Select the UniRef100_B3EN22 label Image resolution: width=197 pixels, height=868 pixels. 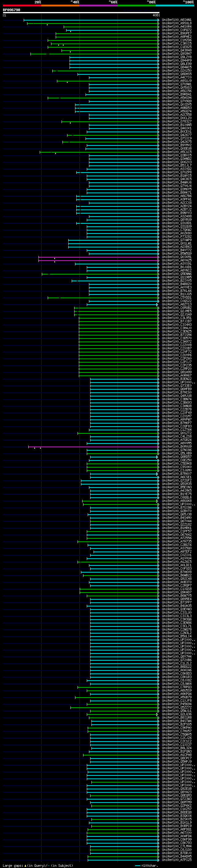click(x=177, y=379)
